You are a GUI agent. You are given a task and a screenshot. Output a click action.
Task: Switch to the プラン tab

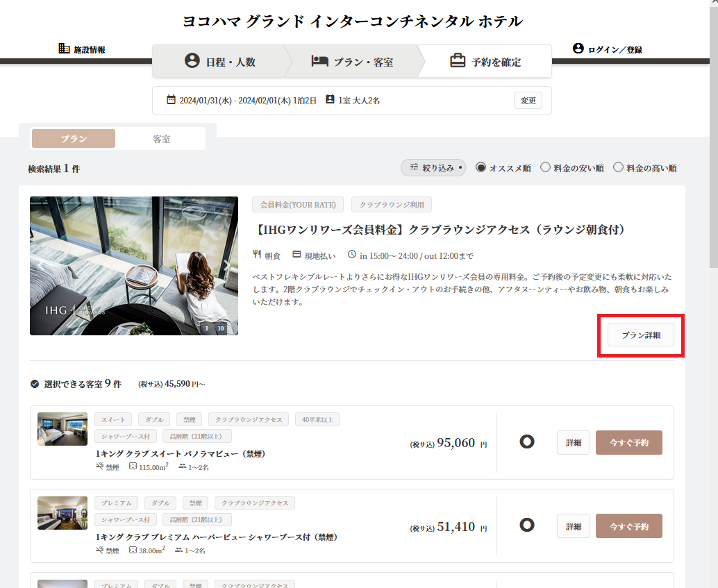click(x=74, y=138)
